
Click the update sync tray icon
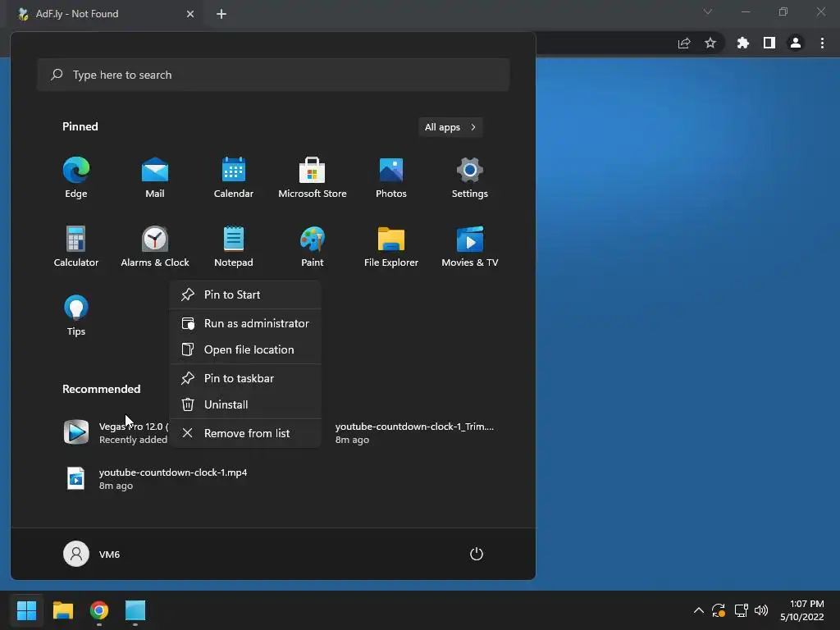(x=719, y=610)
